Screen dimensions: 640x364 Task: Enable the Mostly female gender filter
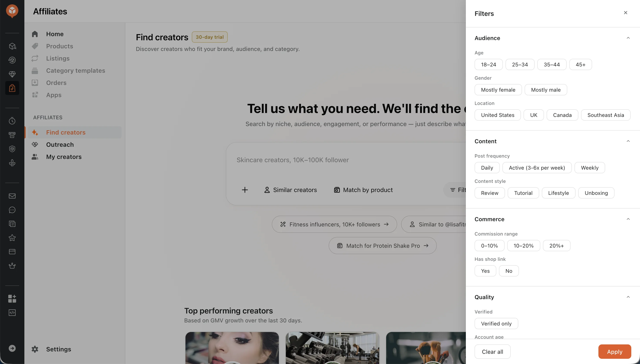tap(498, 90)
